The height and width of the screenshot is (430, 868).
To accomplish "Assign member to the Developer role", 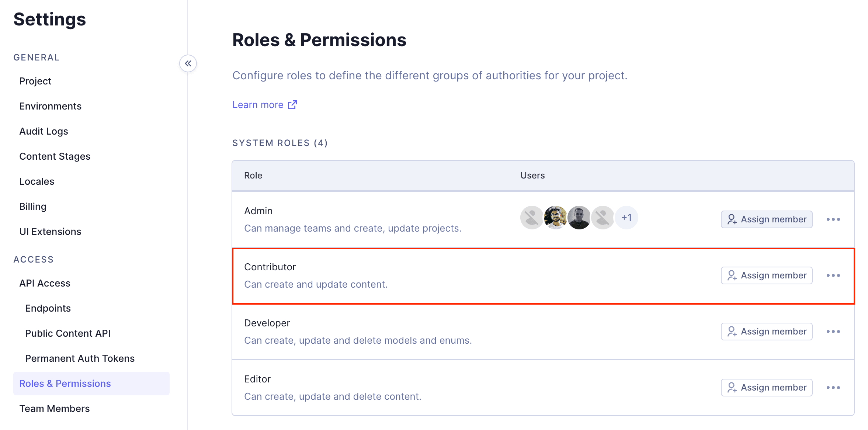I will pos(767,332).
